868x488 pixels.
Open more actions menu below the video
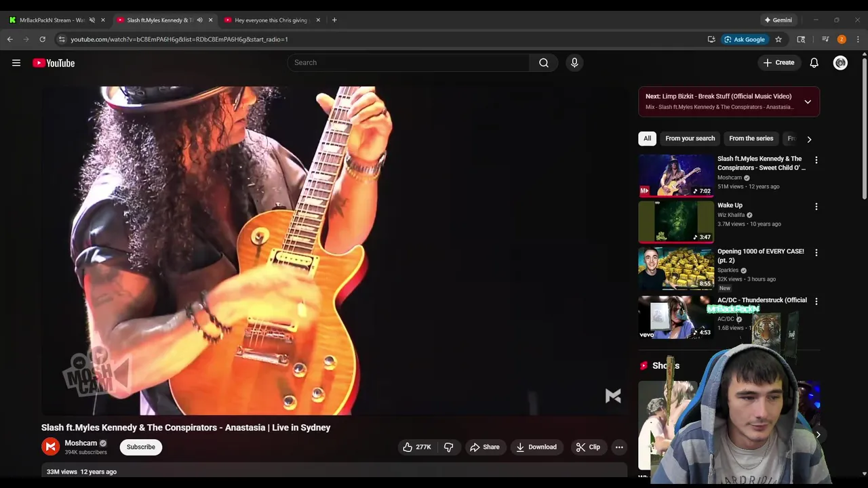[619, 447]
